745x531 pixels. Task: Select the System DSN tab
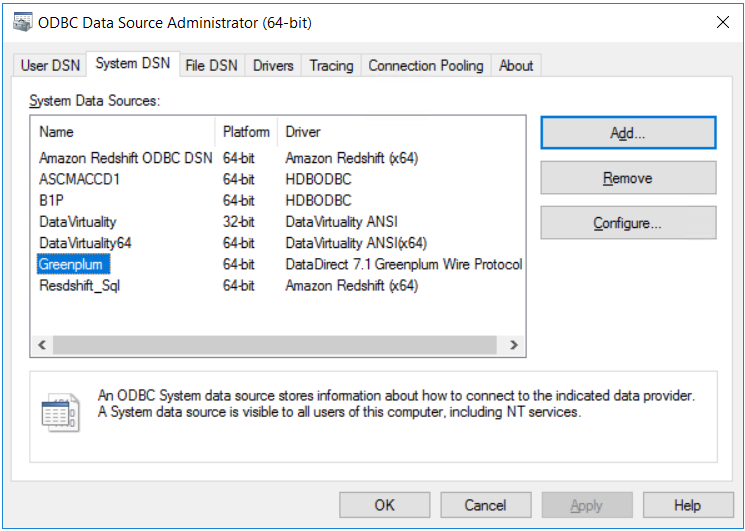coord(133,64)
